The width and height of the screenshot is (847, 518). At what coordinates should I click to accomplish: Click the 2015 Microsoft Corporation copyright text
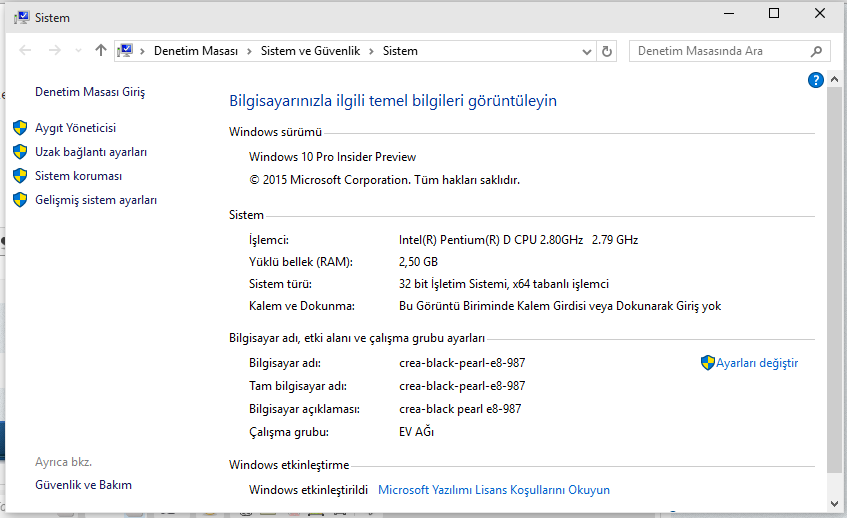[384, 180]
